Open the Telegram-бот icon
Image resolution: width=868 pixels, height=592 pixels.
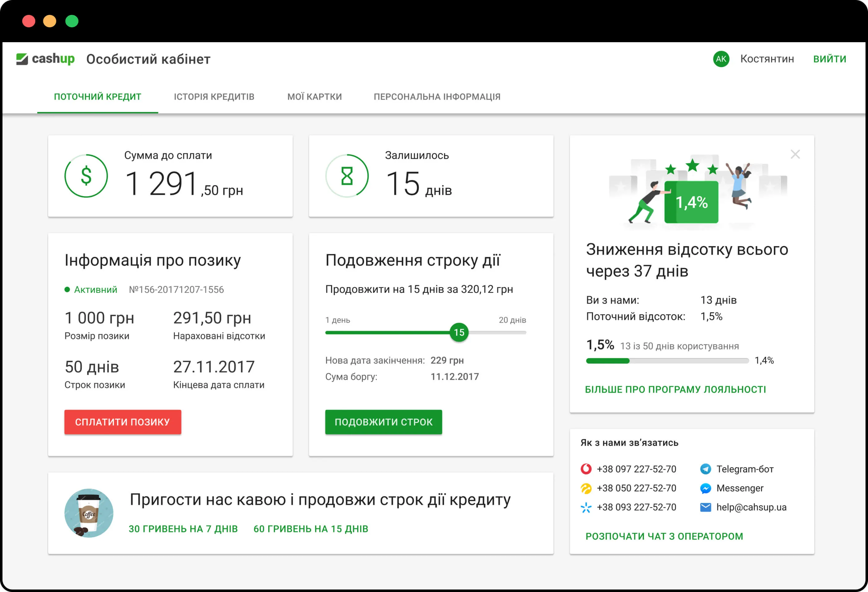tap(706, 469)
